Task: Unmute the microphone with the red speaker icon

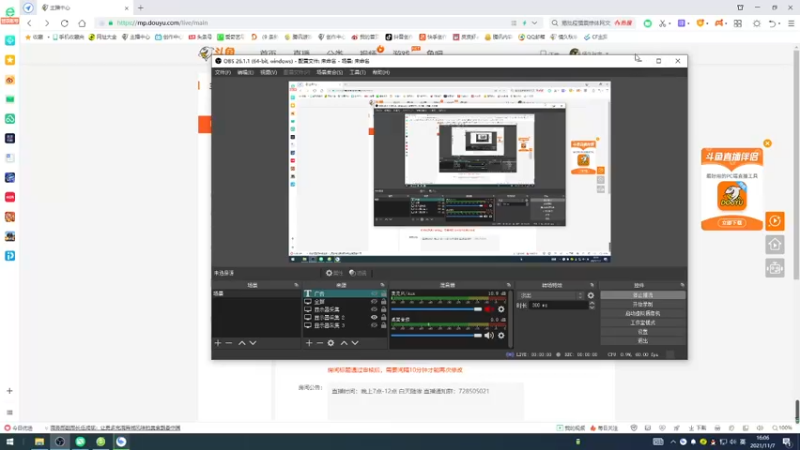Action: 489,309
